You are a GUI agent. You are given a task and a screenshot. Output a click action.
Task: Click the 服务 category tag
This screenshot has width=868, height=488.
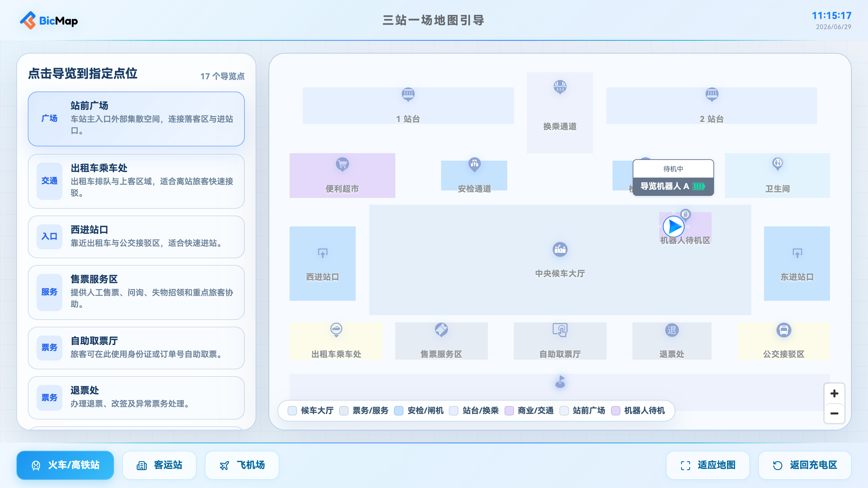pyautogui.click(x=50, y=292)
